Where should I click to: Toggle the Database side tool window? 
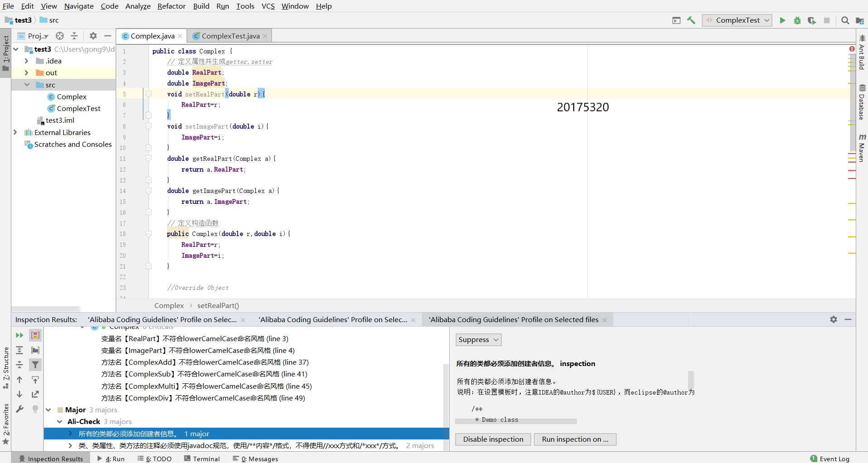862,102
